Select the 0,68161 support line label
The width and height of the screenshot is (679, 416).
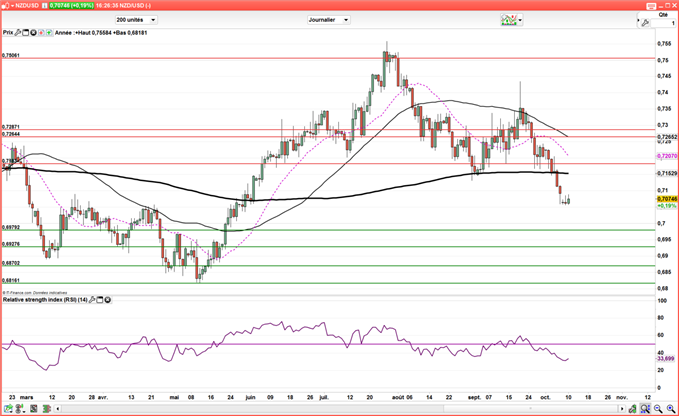(x=11, y=281)
